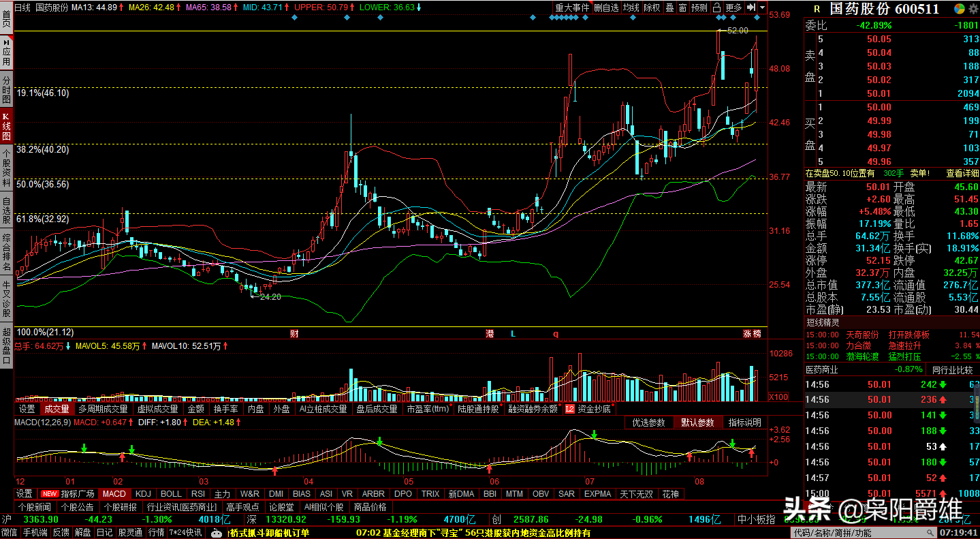Click the L2 icon beside 资金抄底
The height and width of the screenshot is (539, 980).
(569, 409)
